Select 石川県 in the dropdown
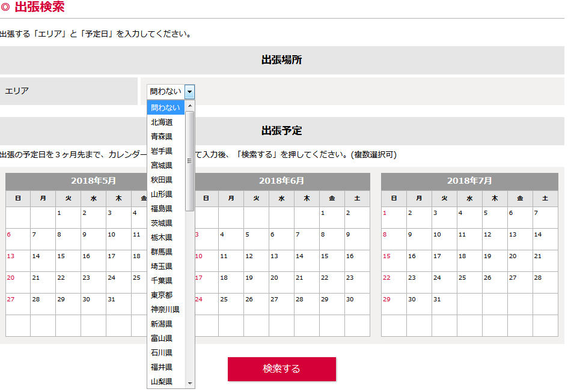Image resolution: width=568 pixels, height=392 pixels. coord(162,352)
